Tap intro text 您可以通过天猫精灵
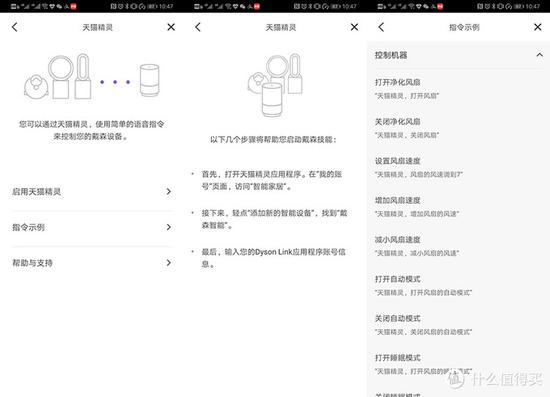Screen dimensions: 550x397 91,130
